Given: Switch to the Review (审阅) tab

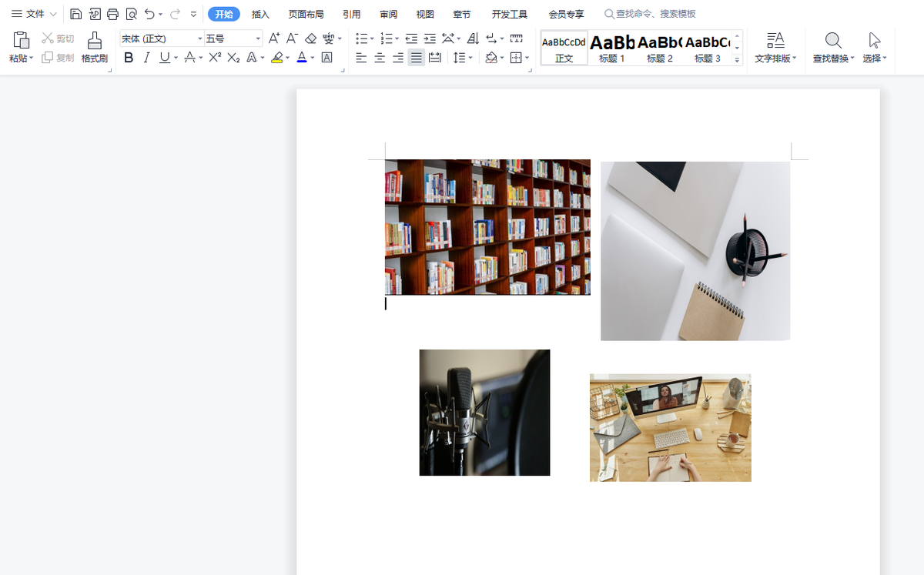Looking at the screenshot, I should point(389,14).
